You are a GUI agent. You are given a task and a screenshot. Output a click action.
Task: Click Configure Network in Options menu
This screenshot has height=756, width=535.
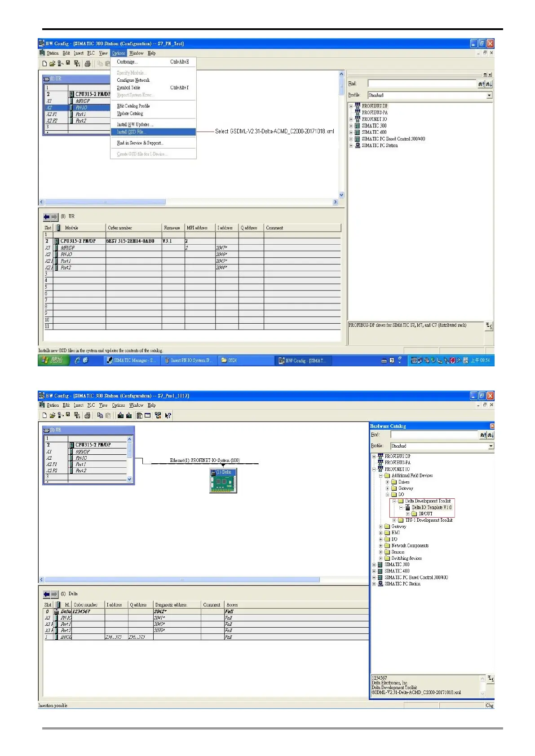153,80
